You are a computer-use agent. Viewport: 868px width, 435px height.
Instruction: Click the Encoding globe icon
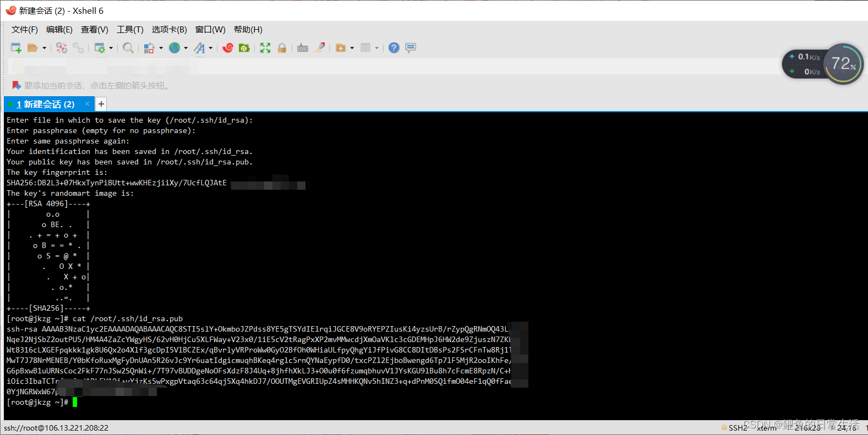(174, 48)
